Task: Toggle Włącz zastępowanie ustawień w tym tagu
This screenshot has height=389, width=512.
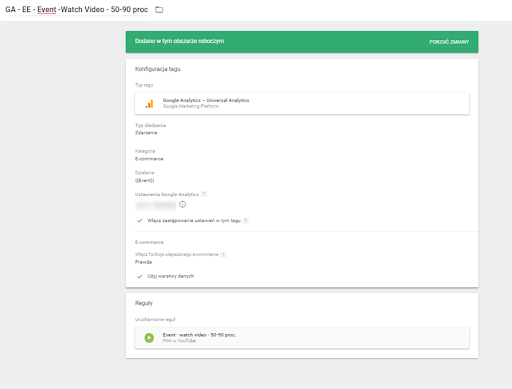Action: [140, 220]
